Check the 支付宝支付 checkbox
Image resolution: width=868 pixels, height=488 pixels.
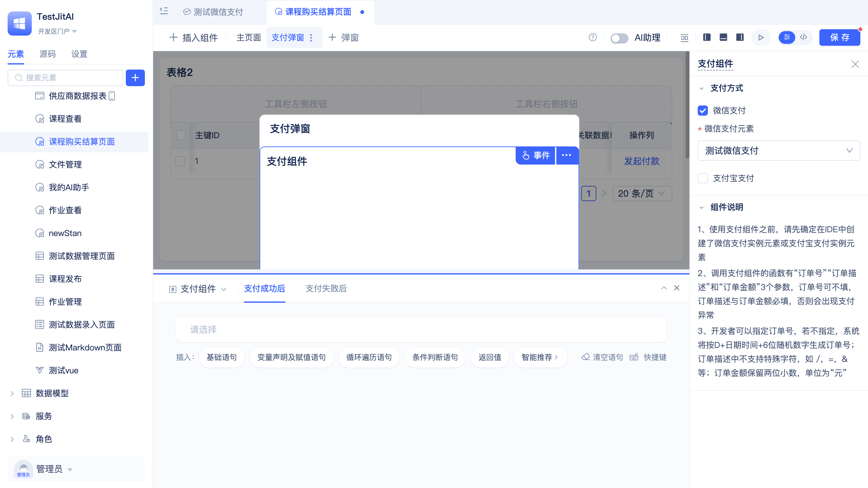(702, 178)
